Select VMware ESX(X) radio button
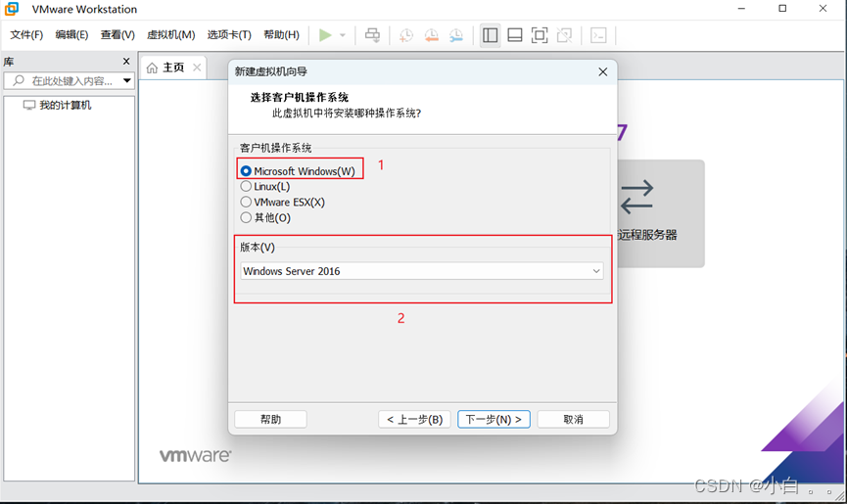Image resolution: width=847 pixels, height=504 pixels. click(x=246, y=203)
